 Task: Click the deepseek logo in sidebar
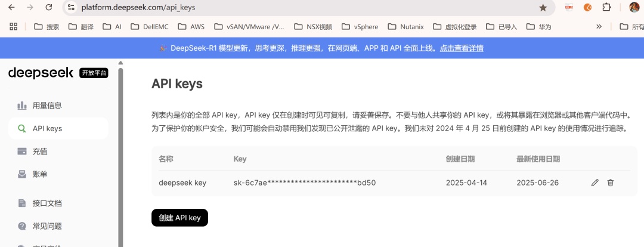pyautogui.click(x=41, y=73)
